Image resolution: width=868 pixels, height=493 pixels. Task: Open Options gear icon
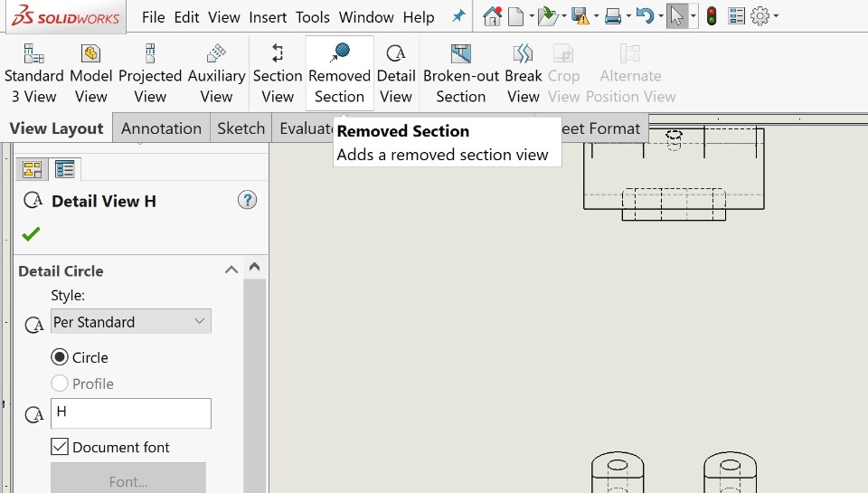click(760, 16)
